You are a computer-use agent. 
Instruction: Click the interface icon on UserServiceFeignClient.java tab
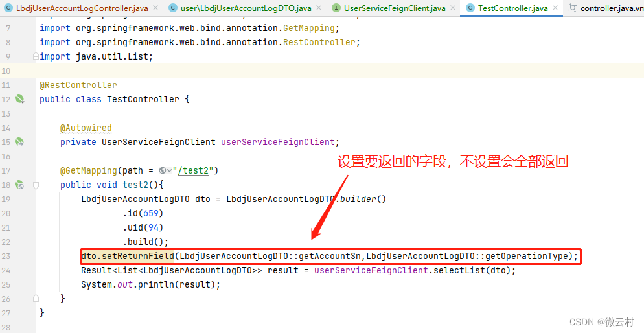[336, 8]
